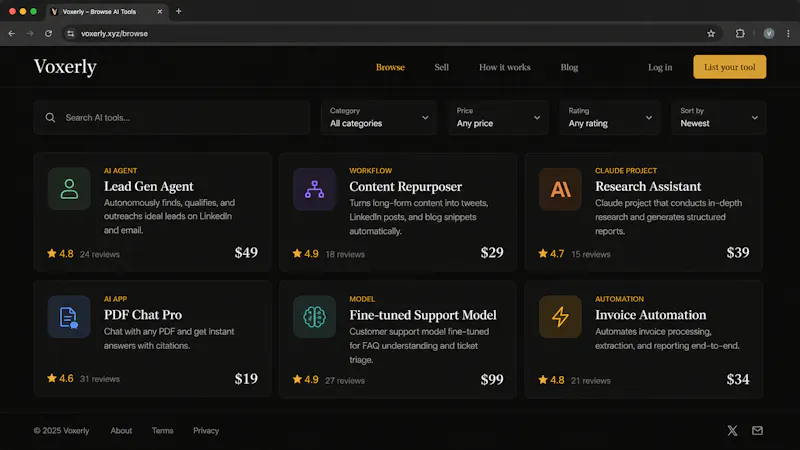The width and height of the screenshot is (800, 450).
Task: Open the Privacy footer link
Action: [x=206, y=431]
